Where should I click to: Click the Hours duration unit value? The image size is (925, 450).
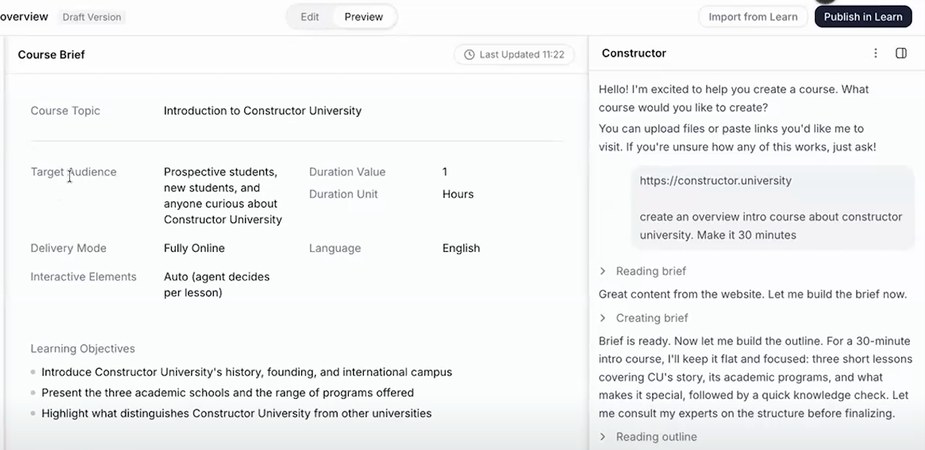(x=458, y=194)
